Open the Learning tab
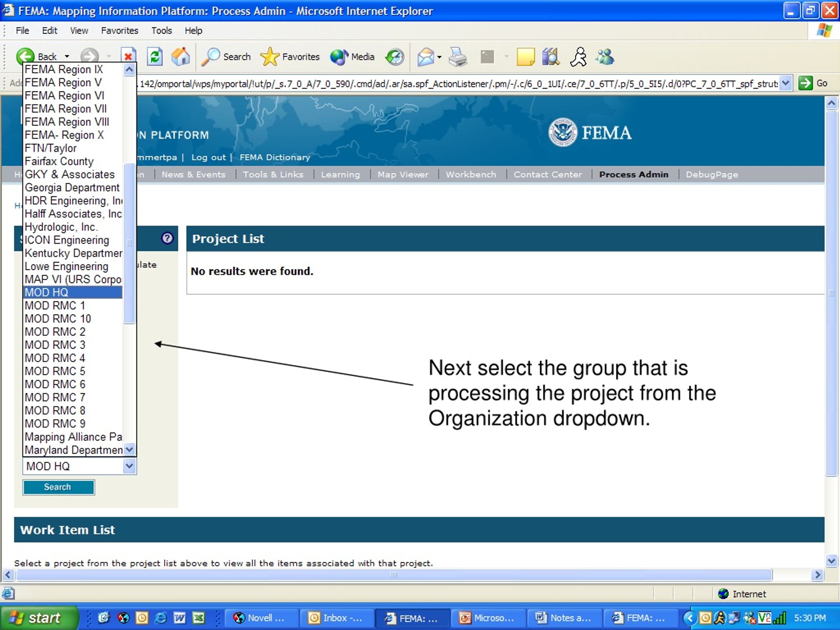 pyautogui.click(x=340, y=174)
